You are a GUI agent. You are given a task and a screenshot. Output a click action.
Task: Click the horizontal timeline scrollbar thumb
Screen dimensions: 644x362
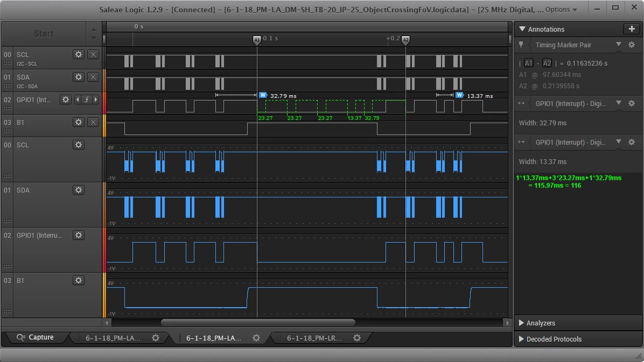(258, 323)
